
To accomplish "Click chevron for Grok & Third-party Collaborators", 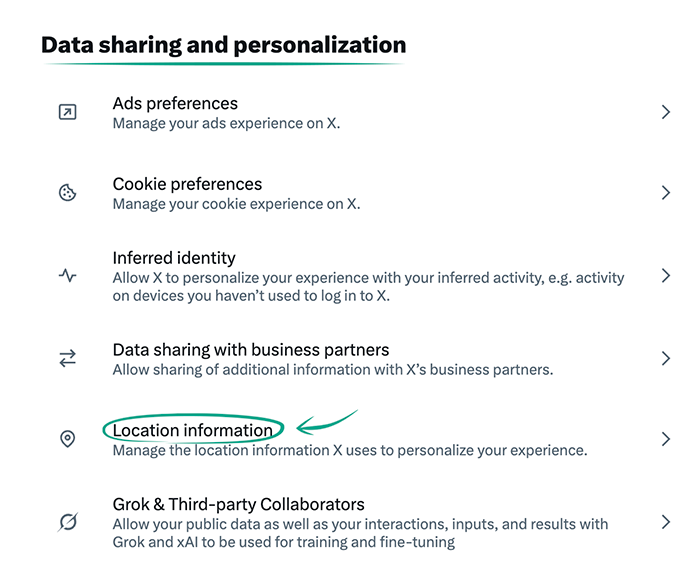I will [x=665, y=522].
